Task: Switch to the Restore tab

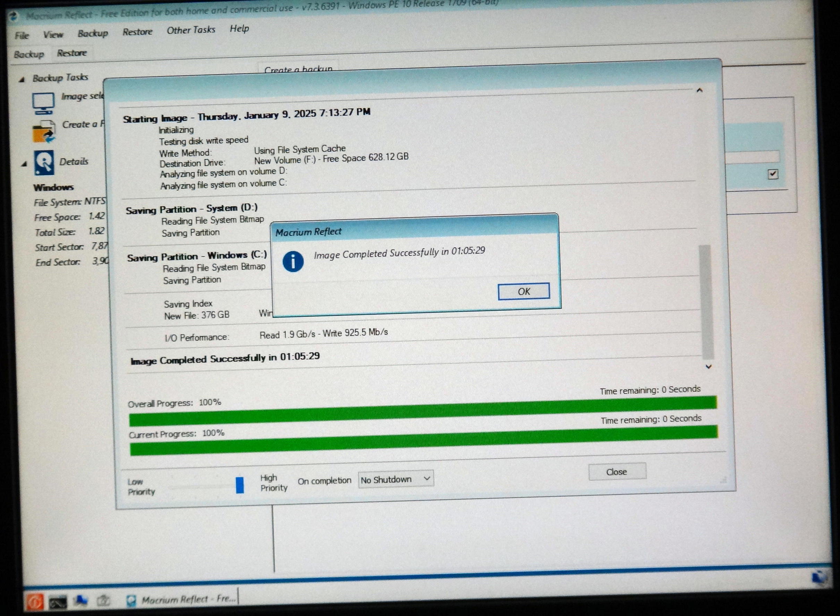Action: tap(72, 53)
